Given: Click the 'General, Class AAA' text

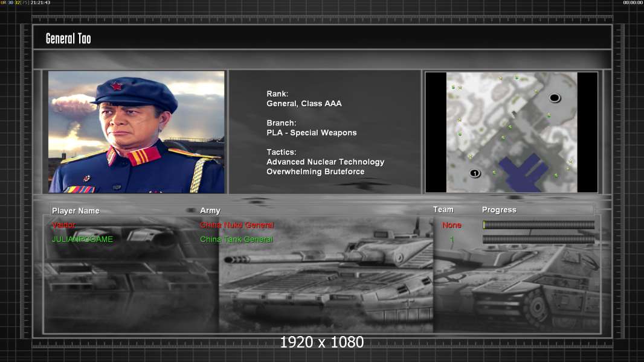Looking at the screenshot, I should [304, 104].
